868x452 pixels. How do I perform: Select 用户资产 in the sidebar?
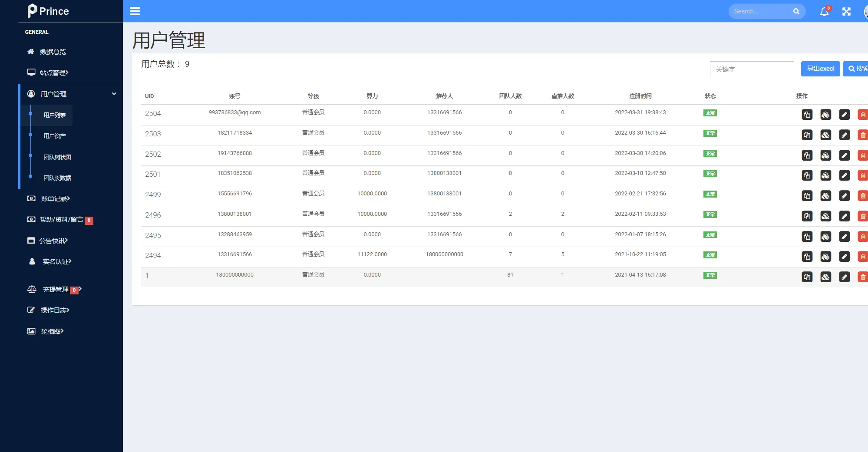pyautogui.click(x=54, y=135)
